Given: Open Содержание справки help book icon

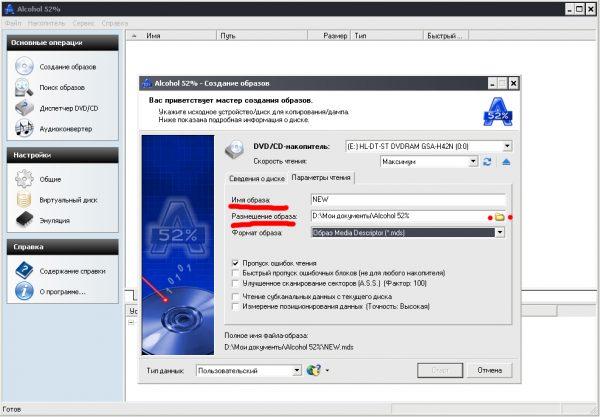Looking at the screenshot, I should pos(24,270).
